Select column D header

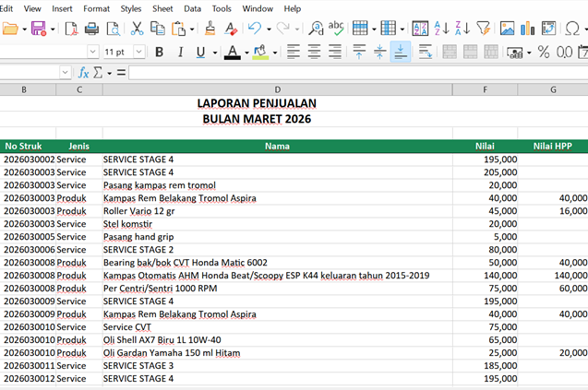click(x=277, y=89)
